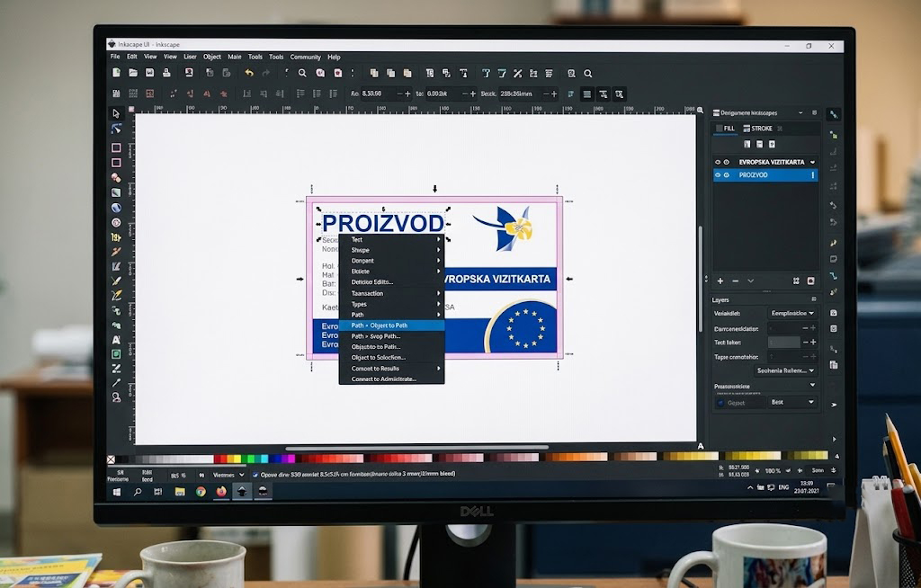Toggle first eye of EVROPSKA VIZITKARTA layer
921x588 pixels.
[x=717, y=162]
